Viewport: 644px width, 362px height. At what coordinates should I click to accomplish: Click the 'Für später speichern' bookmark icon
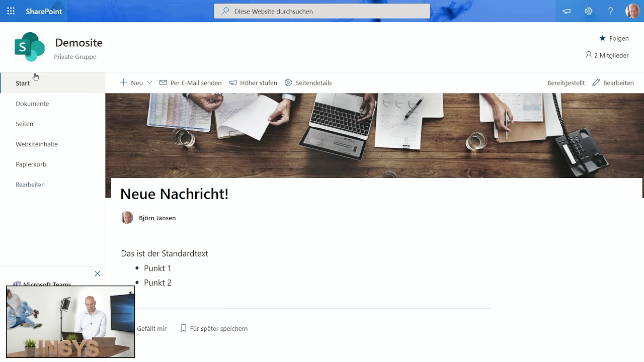click(x=184, y=328)
